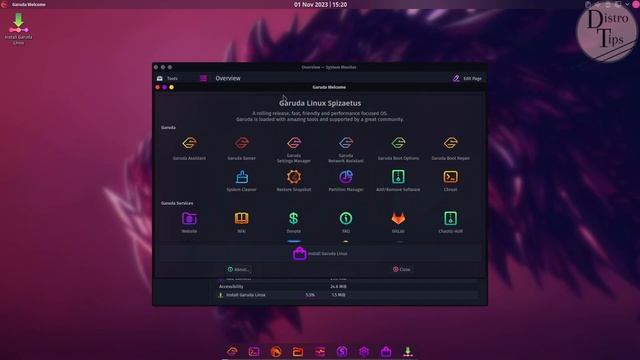Open System Cleaner
Image resolution: width=640 pixels, height=360 pixels.
click(242, 180)
